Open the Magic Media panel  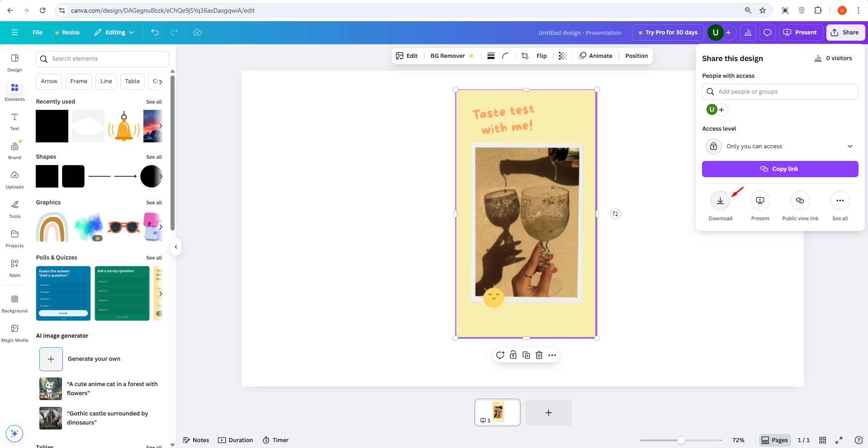[x=14, y=333]
